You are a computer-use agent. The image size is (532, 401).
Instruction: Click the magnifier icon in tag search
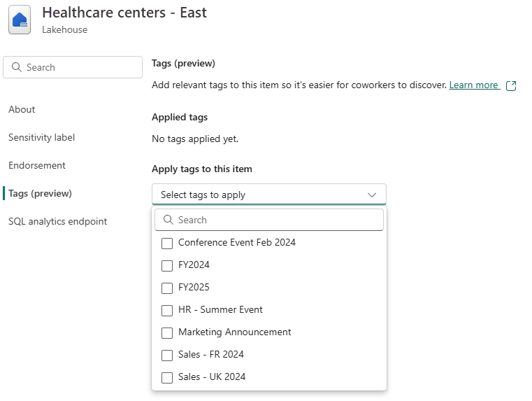click(x=168, y=220)
